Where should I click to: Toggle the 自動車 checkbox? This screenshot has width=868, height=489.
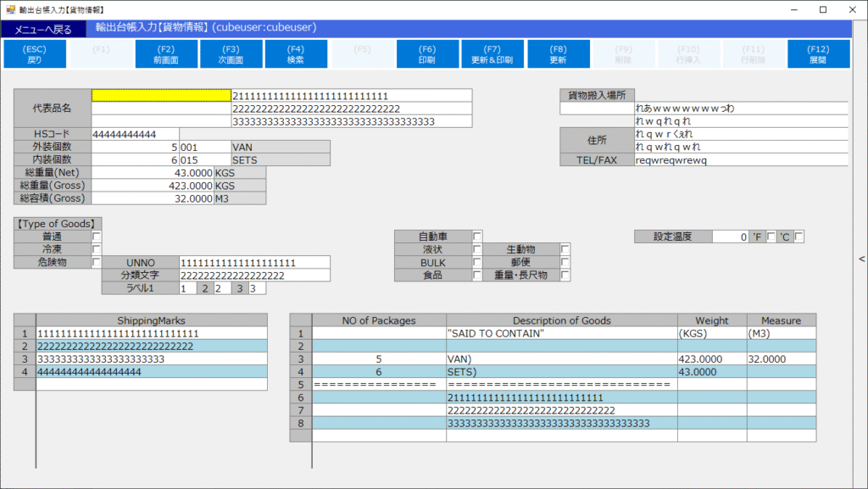477,236
